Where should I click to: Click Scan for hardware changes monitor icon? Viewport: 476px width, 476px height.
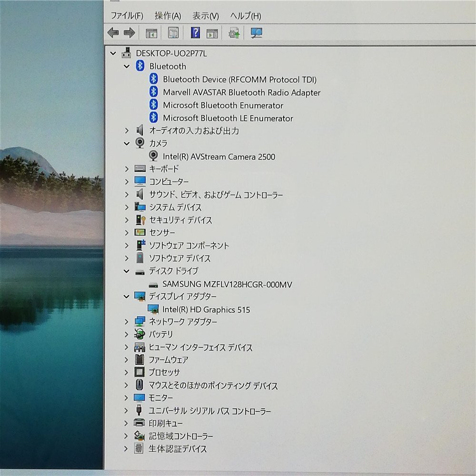click(x=256, y=33)
